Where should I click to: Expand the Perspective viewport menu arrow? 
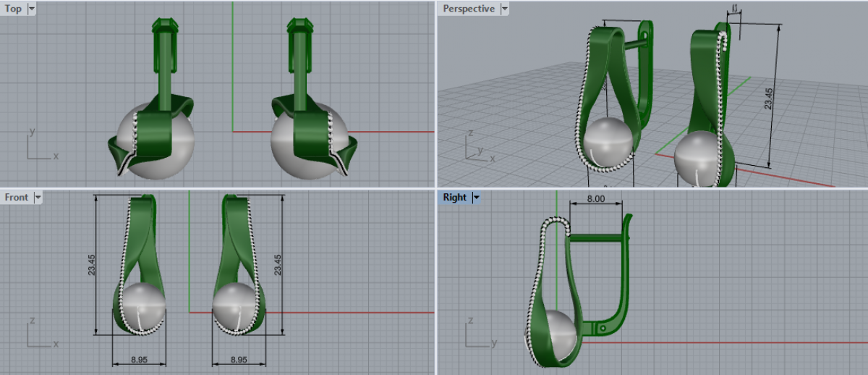click(x=504, y=9)
